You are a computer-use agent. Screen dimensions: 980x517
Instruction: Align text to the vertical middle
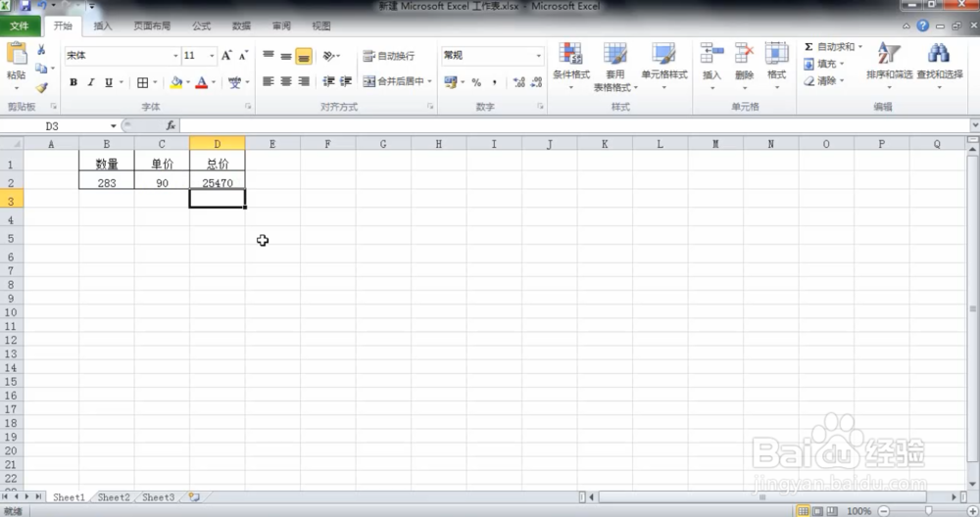(285, 56)
